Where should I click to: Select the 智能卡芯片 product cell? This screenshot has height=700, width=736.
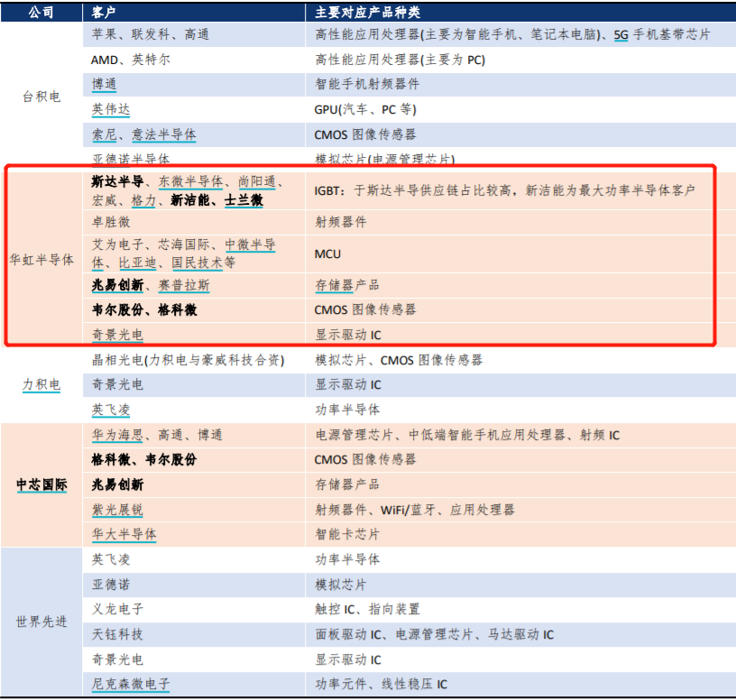click(520, 534)
